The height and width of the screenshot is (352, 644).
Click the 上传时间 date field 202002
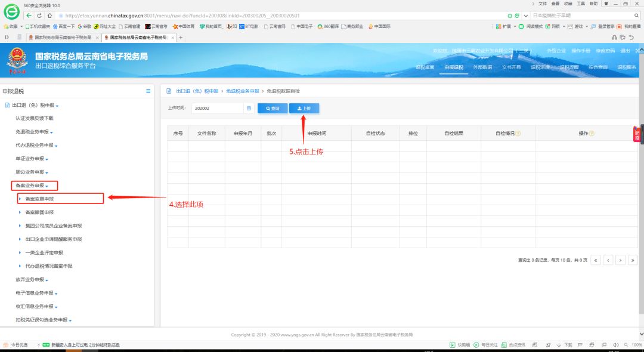(x=218, y=109)
